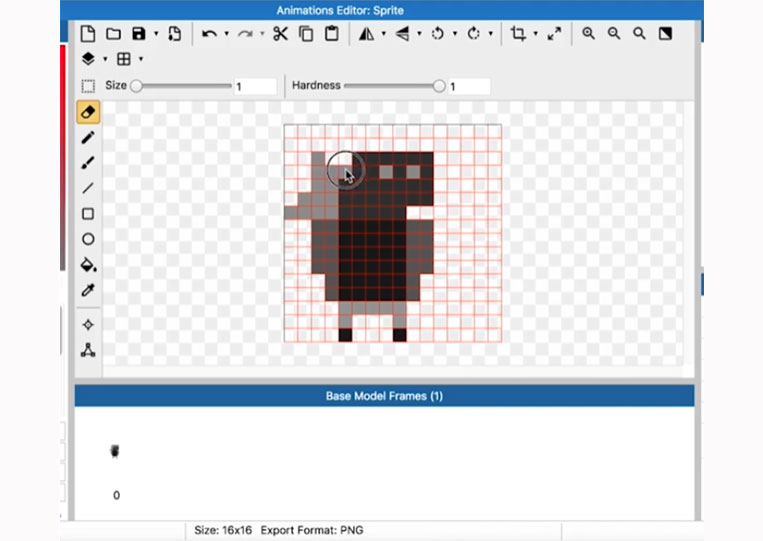The width and height of the screenshot is (763, 541).
Task: Reset zoom with the plain magnifier icon
Action: 639,34
